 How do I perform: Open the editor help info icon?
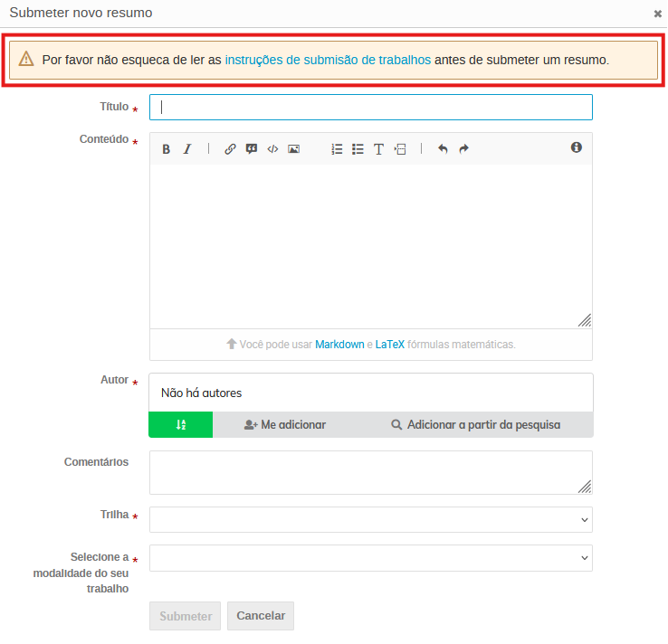point(576,147)
